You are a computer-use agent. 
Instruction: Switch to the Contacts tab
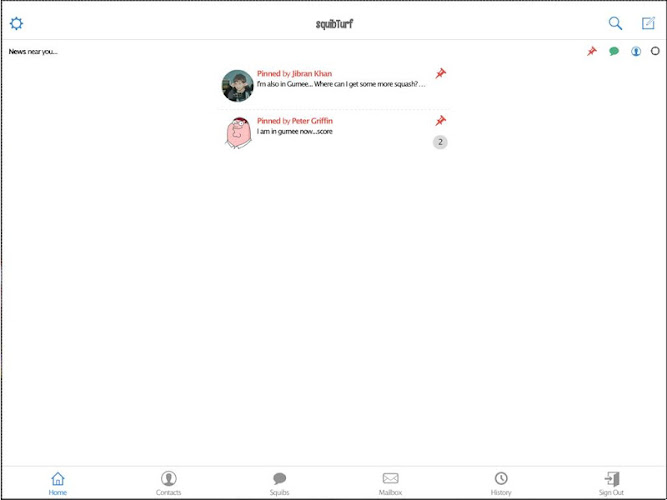[168, 484]
